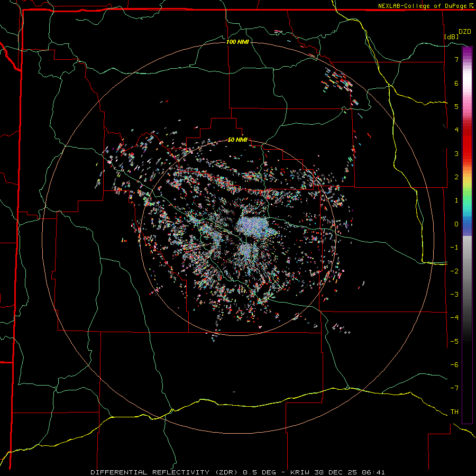Click the -5 value on the ZDR scale
The width and height of the screenshot is (476, 476).
point(454,341)
